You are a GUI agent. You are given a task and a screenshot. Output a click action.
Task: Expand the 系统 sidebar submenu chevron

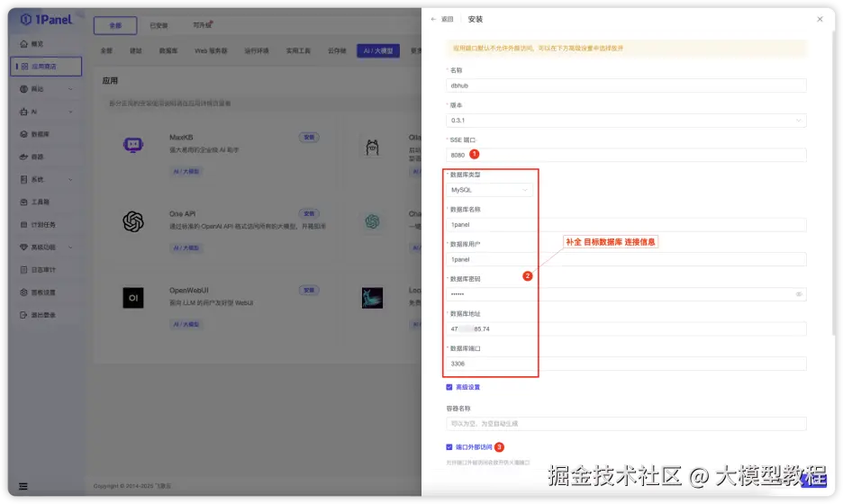coord(70,179)
